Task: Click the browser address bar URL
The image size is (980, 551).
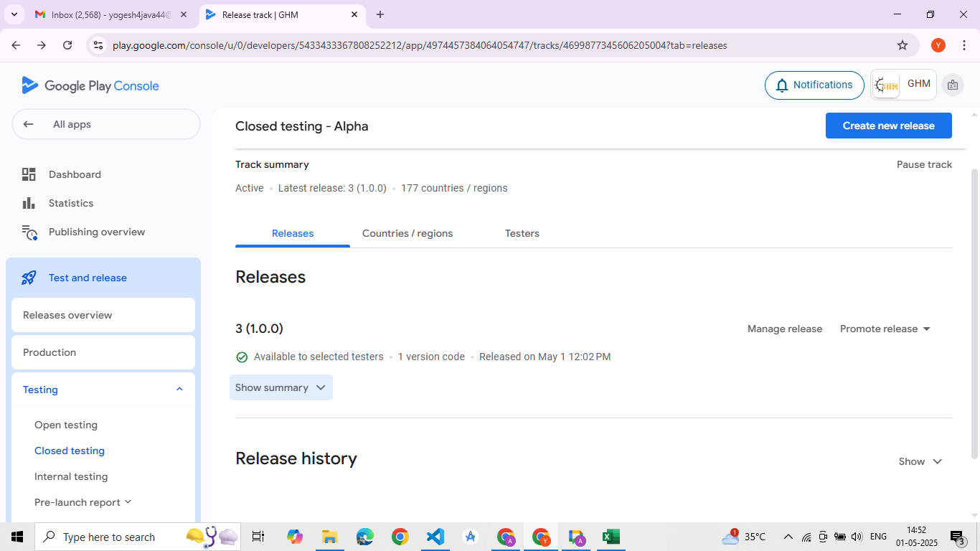Action: point(420,45)
